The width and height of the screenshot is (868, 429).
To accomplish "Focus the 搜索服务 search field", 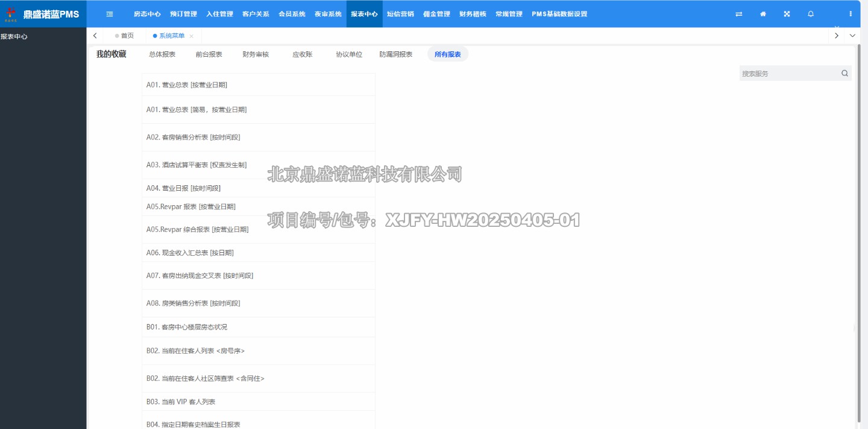I will tap(790, 74).
